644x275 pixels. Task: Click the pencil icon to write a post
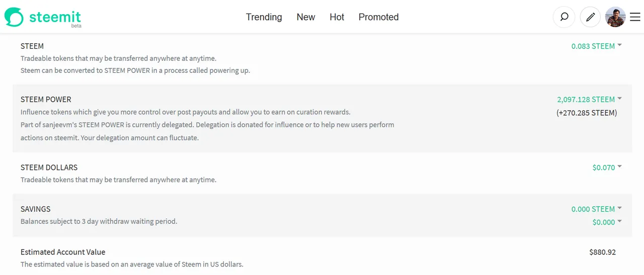(591, 17)
